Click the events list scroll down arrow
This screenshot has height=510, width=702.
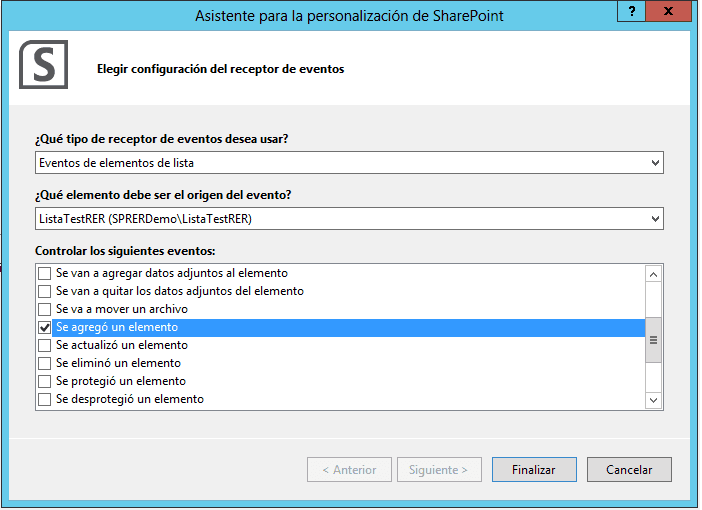point(653,400)
